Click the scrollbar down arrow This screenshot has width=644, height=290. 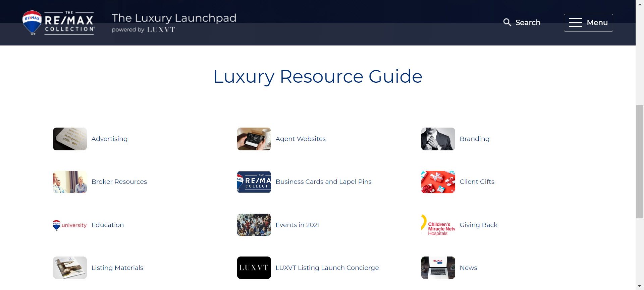tap(640, 286)
